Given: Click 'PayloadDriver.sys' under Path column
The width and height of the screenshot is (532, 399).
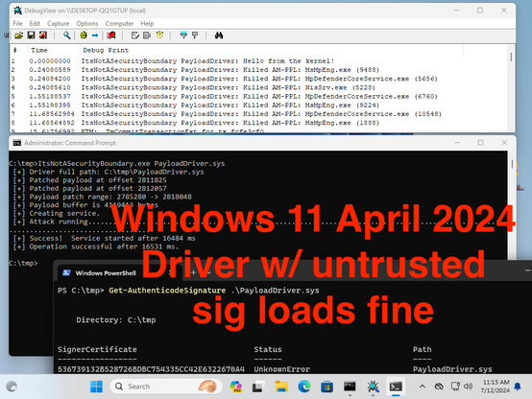Looking at the screenshot, I should tap(452, 369).
